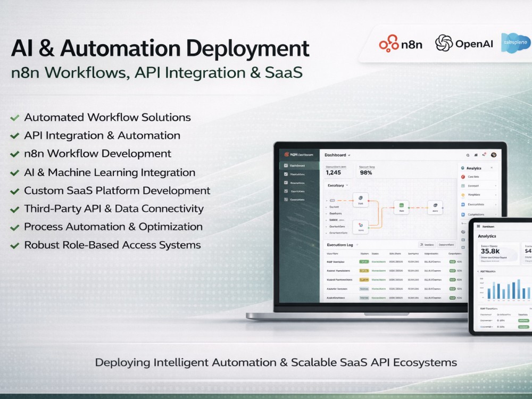
Task: Click 'Custom SaaS Platform Development' feature line
Action: point(117,190)
